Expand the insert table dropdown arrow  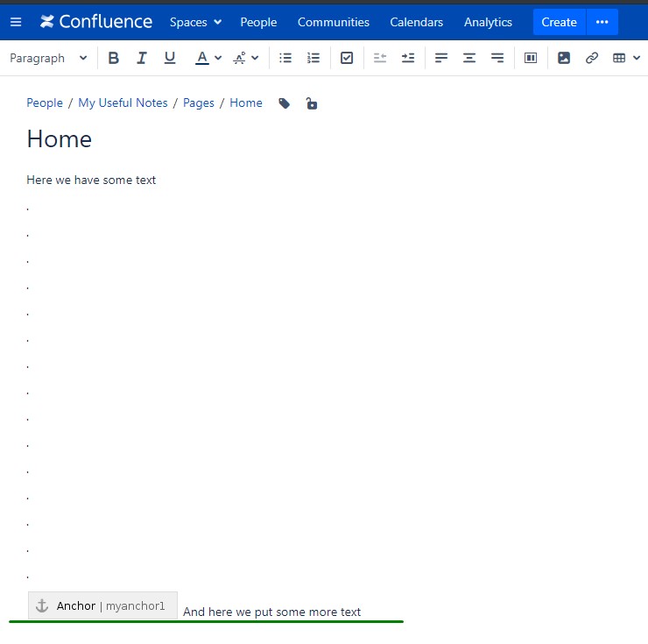(637, 58)
